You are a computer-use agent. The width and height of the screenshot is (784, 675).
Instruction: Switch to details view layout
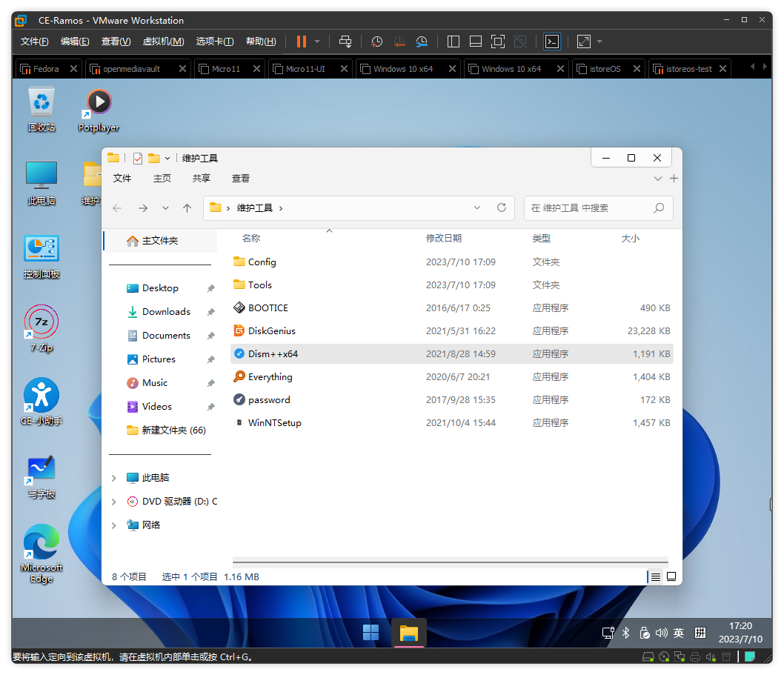click(656, 577)
